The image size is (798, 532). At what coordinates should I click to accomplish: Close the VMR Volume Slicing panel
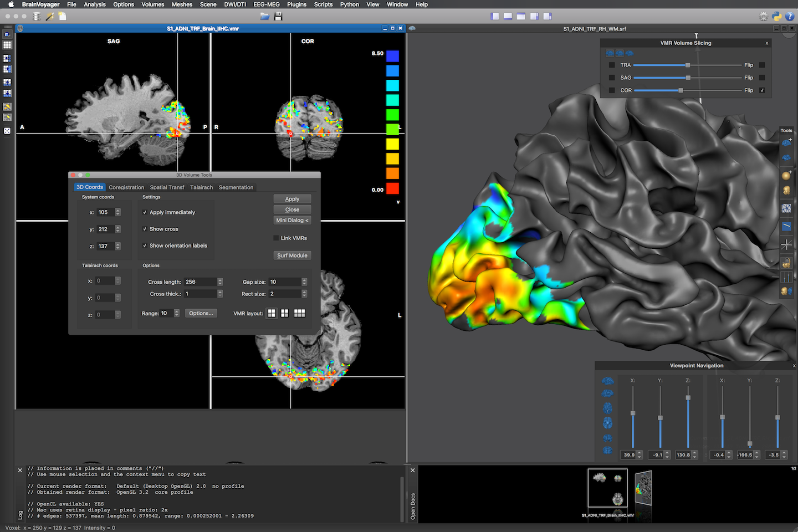click(767, 43)
